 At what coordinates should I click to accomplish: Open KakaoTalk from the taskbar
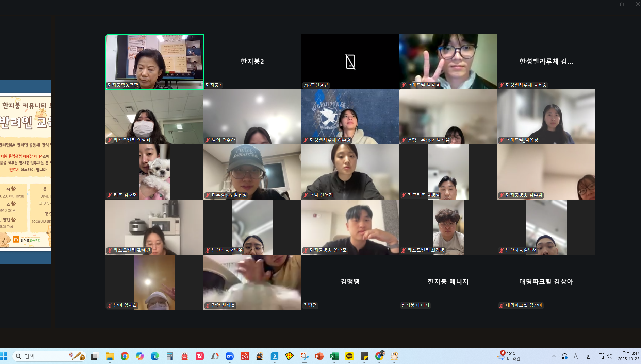[349, 356]
